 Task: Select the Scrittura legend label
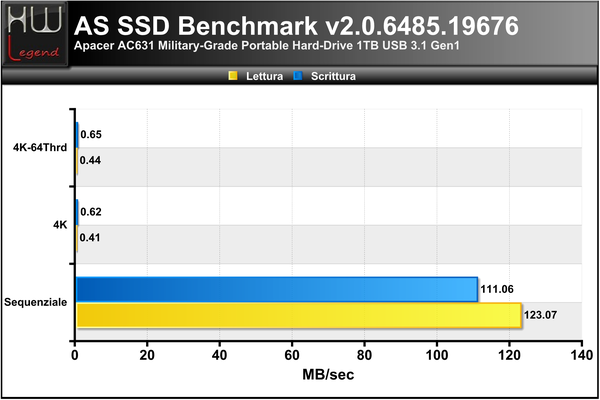tap(333, 76)
